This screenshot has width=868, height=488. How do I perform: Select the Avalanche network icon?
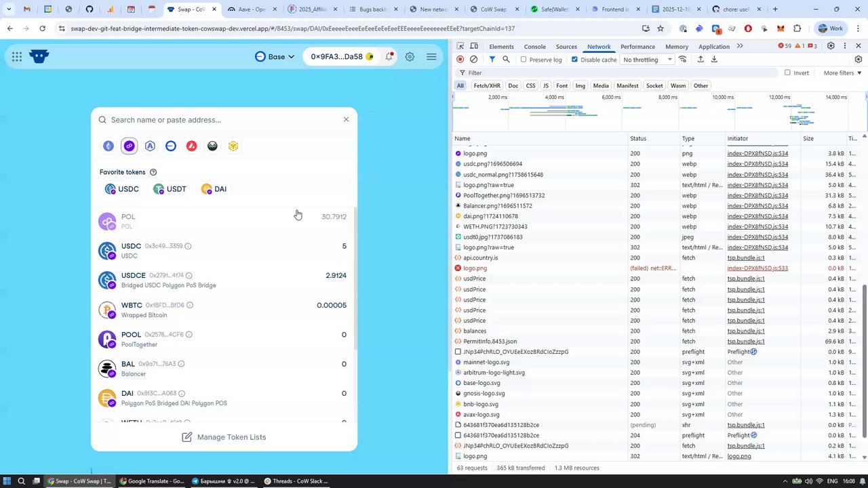(192, 146)
